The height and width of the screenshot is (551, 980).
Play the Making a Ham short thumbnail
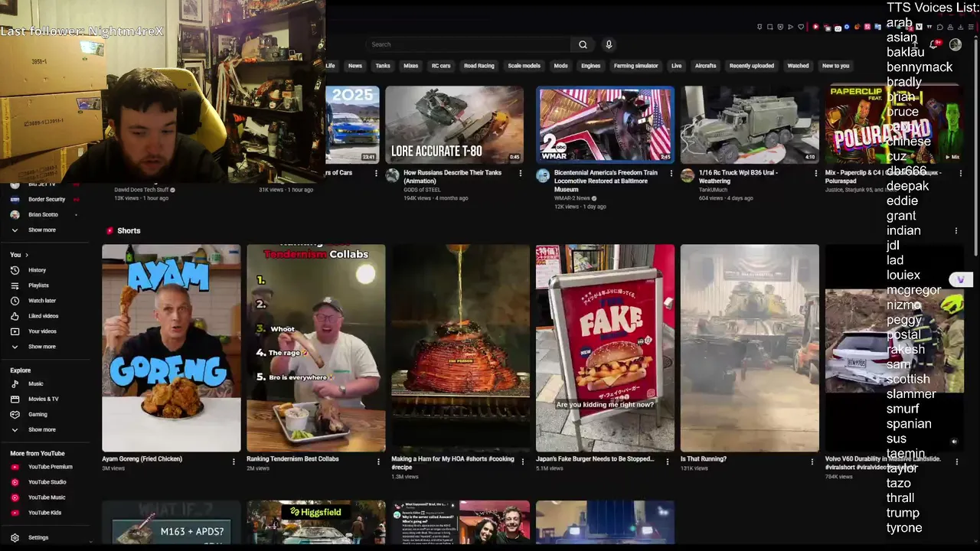click(460, 348)
